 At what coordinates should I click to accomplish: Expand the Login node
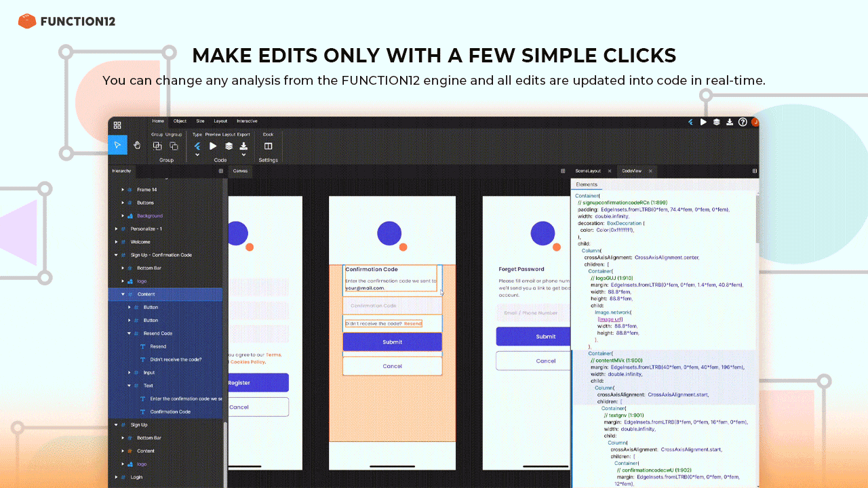(117, 477)
